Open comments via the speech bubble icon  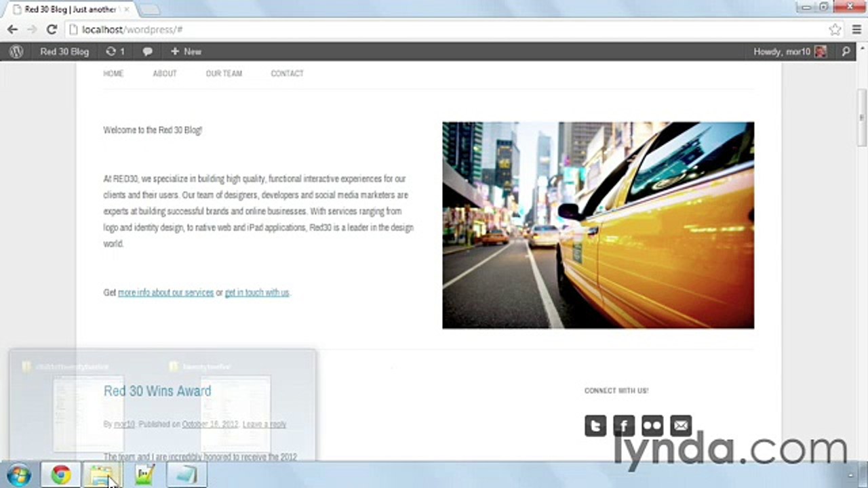(147, 52)
